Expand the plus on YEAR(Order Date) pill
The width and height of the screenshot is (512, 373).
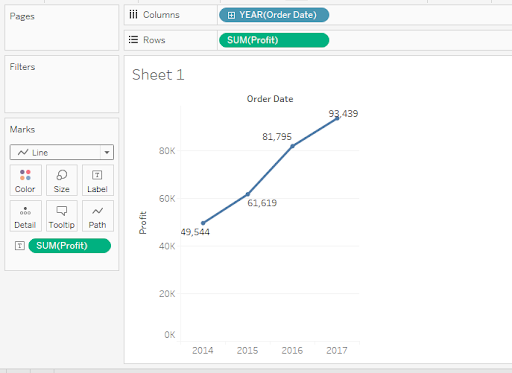pyautogui.click(x=231, y=15)
